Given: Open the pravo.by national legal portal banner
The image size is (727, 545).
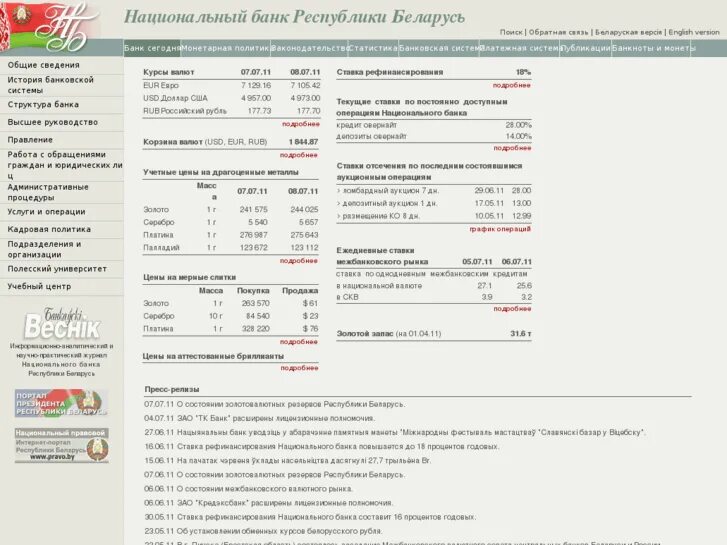Looking at the screenshot, I should pyautogui.click(x=61, y=445).
